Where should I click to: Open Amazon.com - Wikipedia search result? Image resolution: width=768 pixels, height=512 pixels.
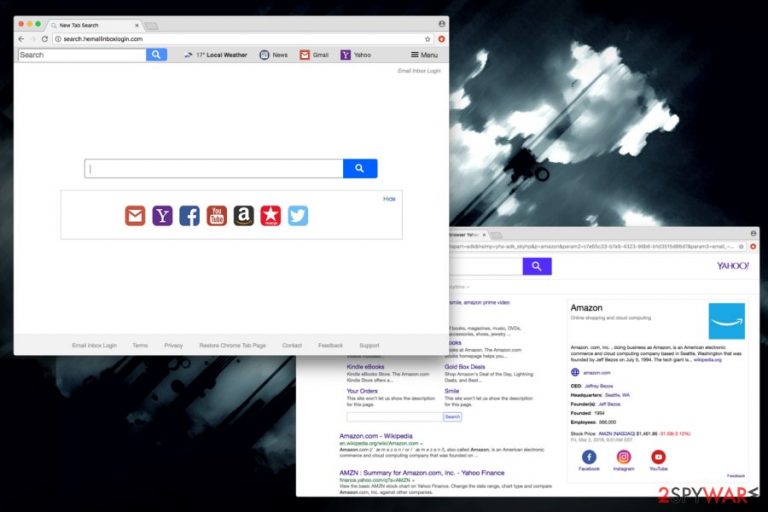[x=376, y=436]
